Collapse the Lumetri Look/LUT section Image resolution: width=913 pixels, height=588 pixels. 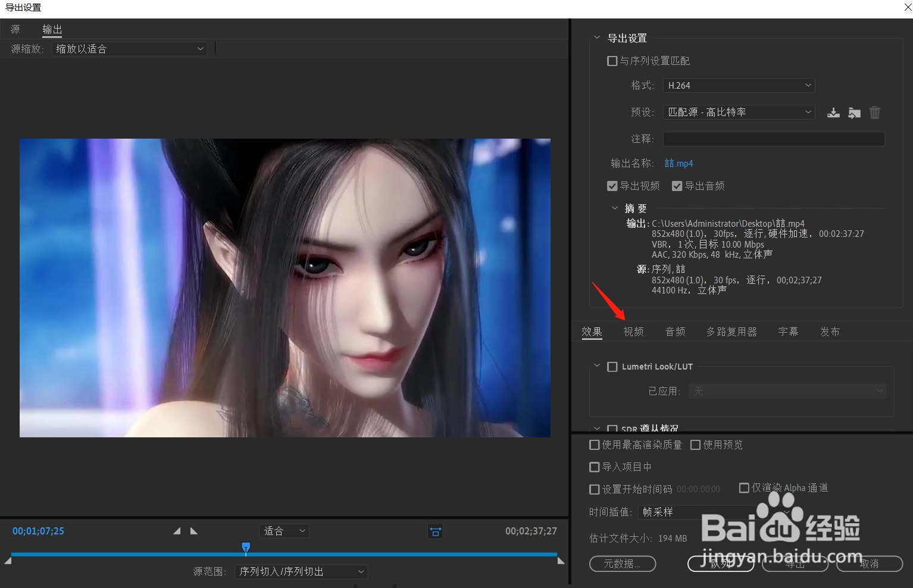click(597, 366)
